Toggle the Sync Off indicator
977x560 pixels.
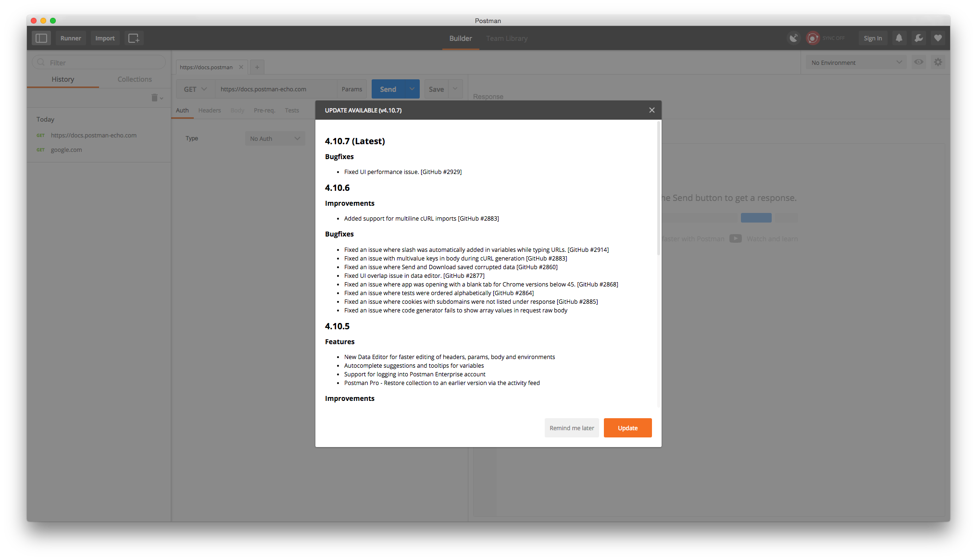click(x=826, y=38)
